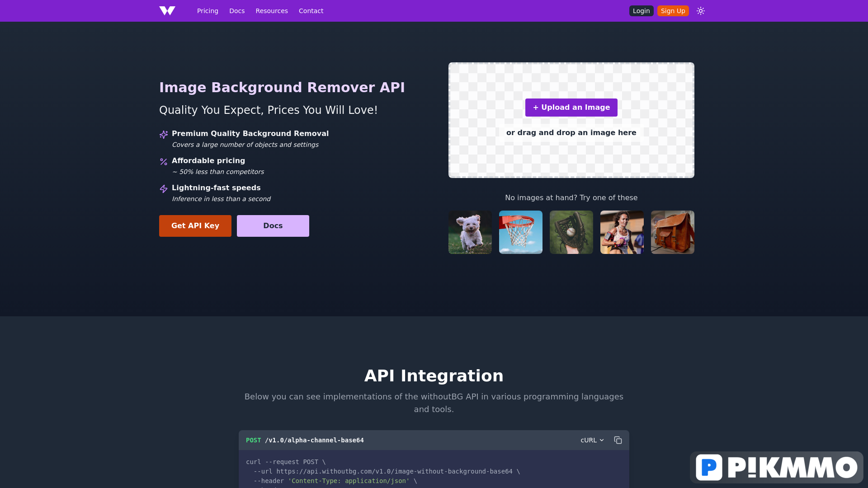This screenshot has height=488, width=868.
Task: Click the Image Background Remover API heading
Action: tap(282, 88)
